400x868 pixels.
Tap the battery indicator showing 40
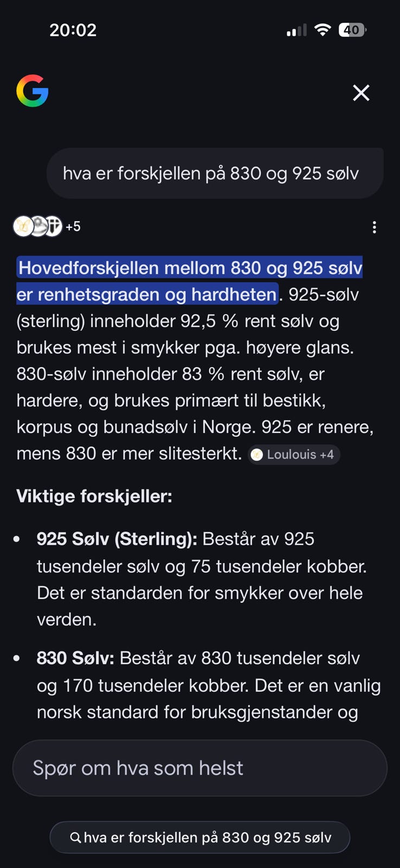[x=352, y=30]
